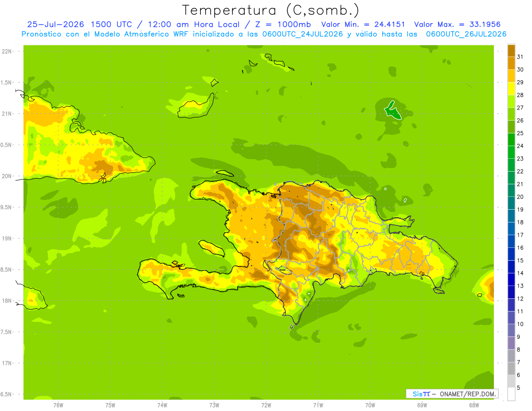Click the legend color band between 9 and 10

[x=511, y=330]
